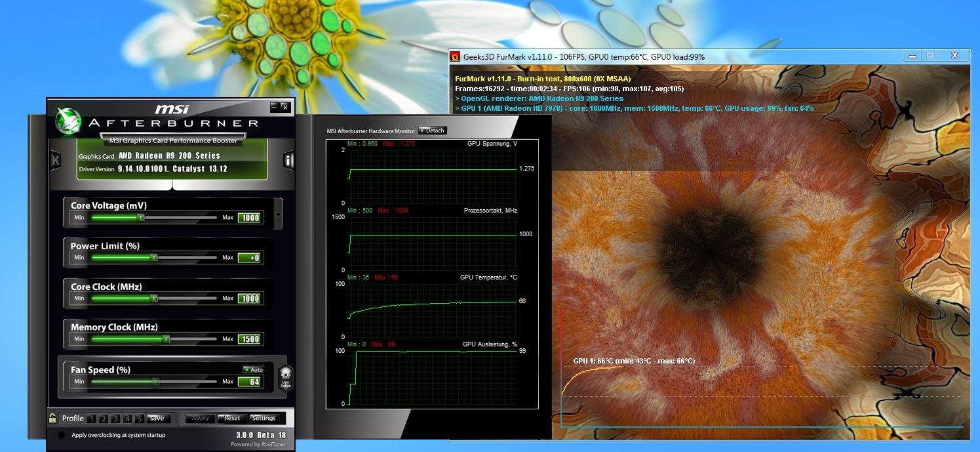Select profile slot 4
980x452 pixels.
128,419
